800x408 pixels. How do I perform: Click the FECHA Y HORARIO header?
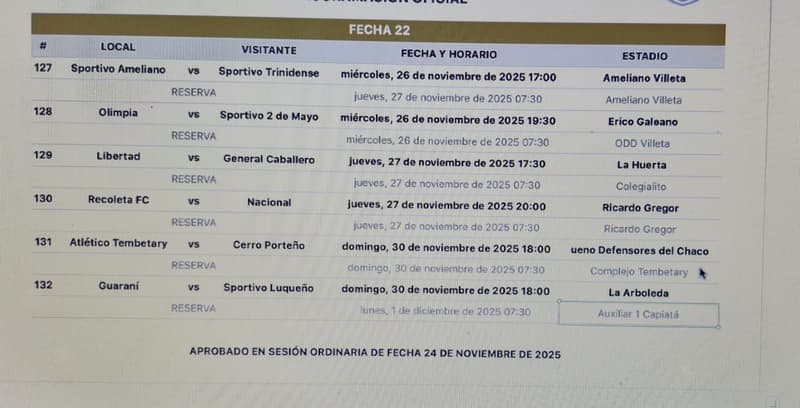click(x=448, y=54)
